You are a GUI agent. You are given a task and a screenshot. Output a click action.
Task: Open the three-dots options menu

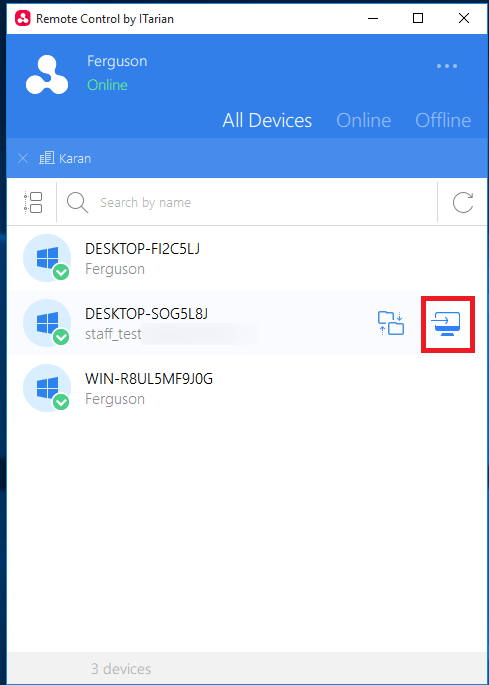(x=447, y=66)
